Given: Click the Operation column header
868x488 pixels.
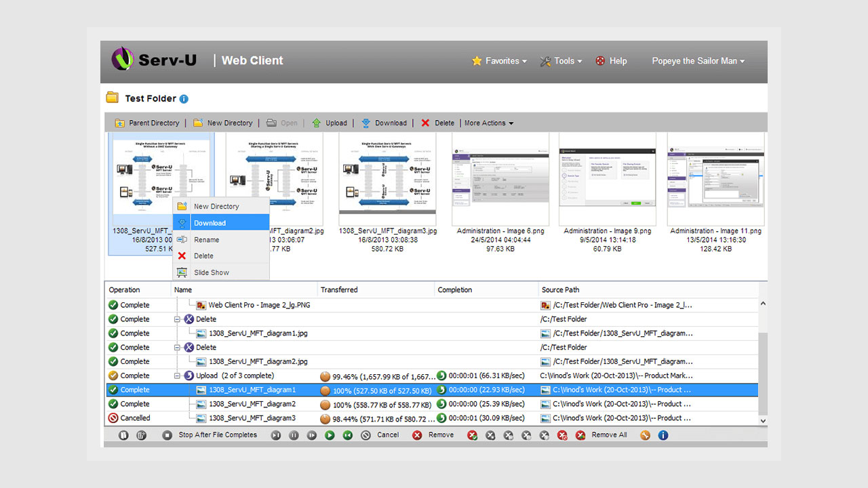Looking at the screenshot, I should coord(138,290).
